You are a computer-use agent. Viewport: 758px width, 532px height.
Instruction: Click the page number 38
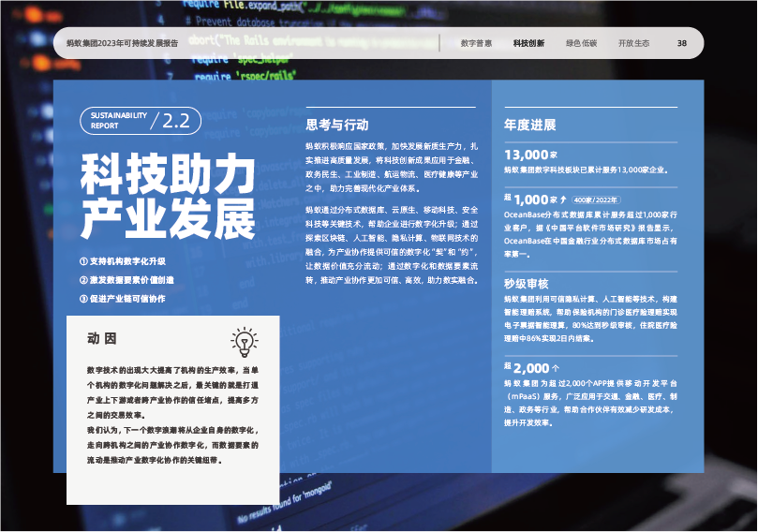[x=682, y=44]
